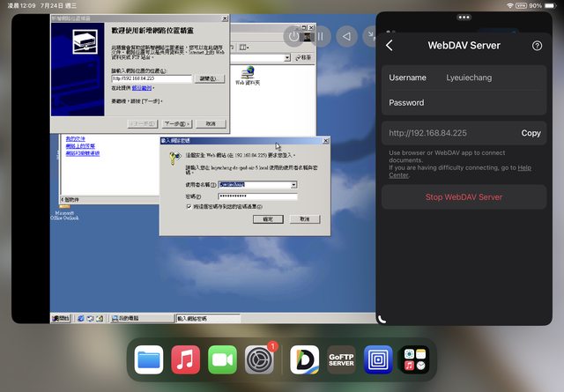Click the password field in login dialog

(256, 196)
